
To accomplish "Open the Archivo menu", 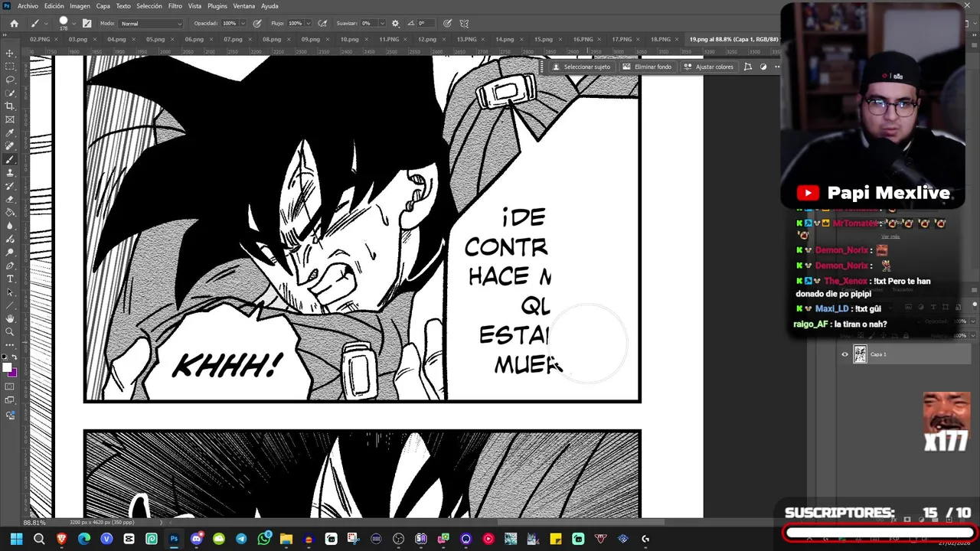I will (x=28, y=6).
